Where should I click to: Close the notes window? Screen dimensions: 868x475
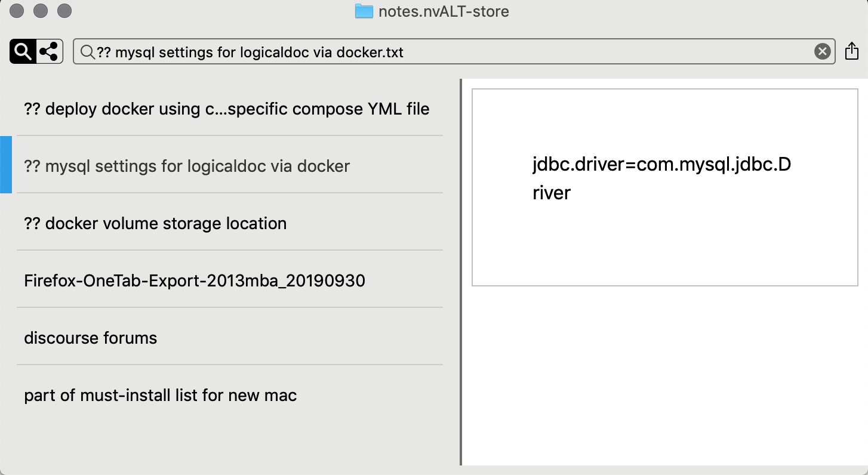click(17, 11)
